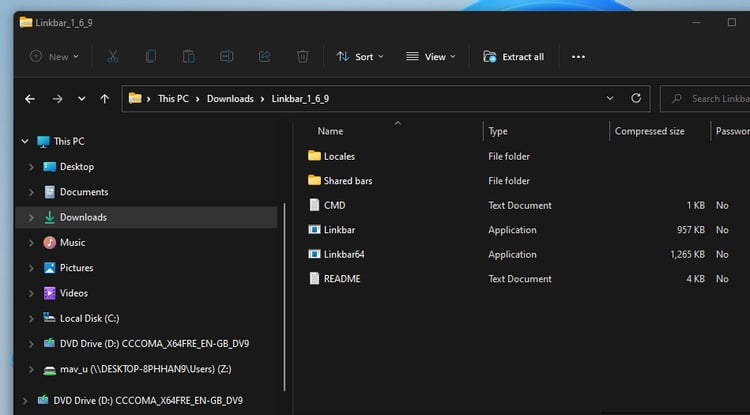
Task: Click the Documents icon in sidebar
Action: [50, 192]
